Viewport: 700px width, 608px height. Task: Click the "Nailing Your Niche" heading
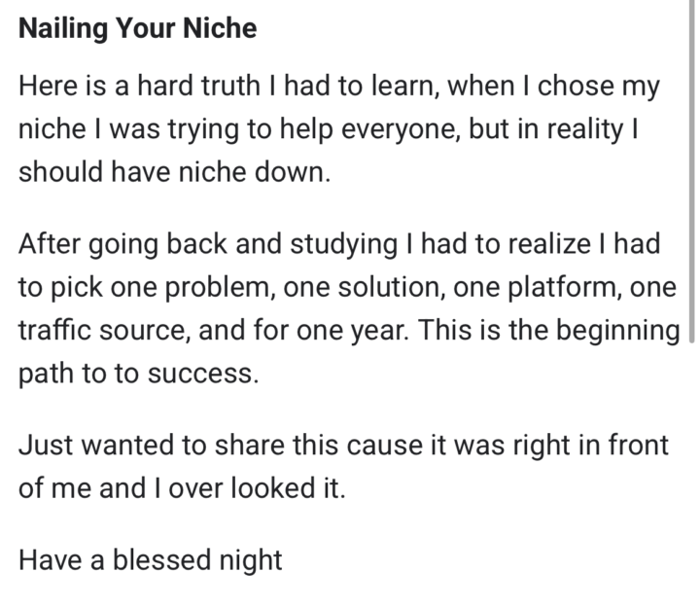137,28
